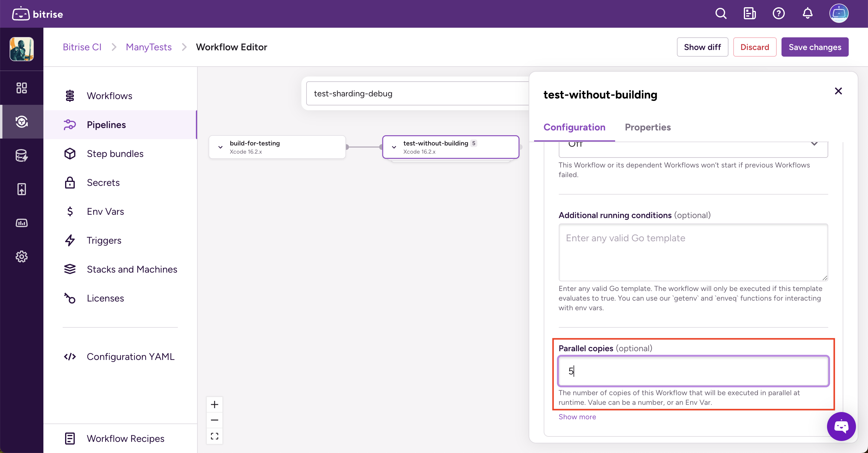
Task: Fit pipeline canvas to view
Action: click(214, 436)
